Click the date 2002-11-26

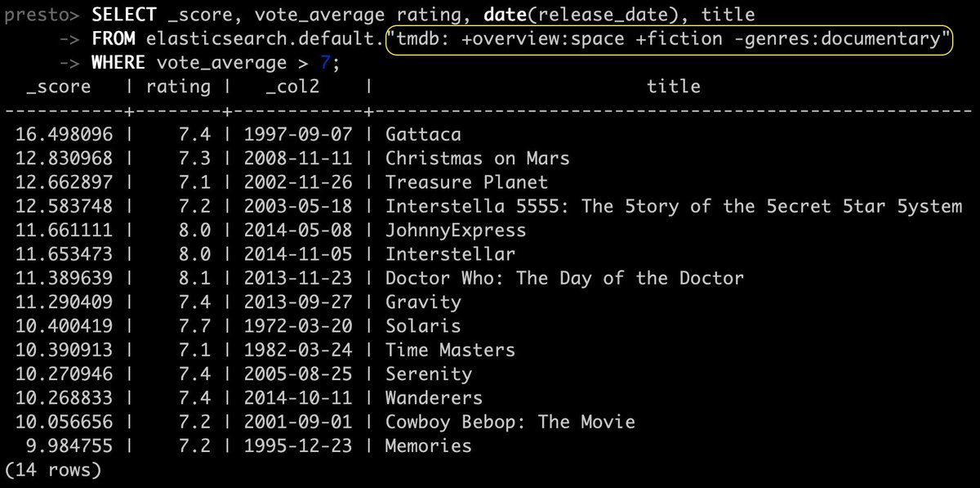298,182
